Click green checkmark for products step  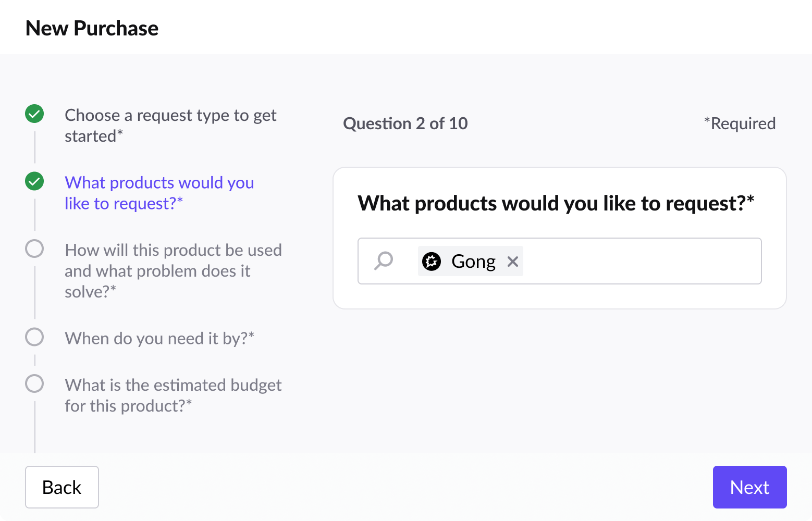pyautogui.click(x=34, y=181)
